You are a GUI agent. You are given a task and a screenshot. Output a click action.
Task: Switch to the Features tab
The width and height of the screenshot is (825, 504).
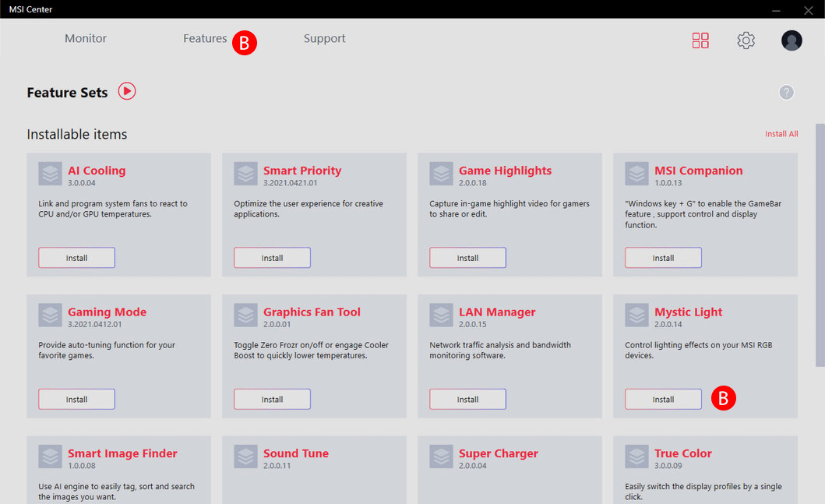tap(205, 38)
